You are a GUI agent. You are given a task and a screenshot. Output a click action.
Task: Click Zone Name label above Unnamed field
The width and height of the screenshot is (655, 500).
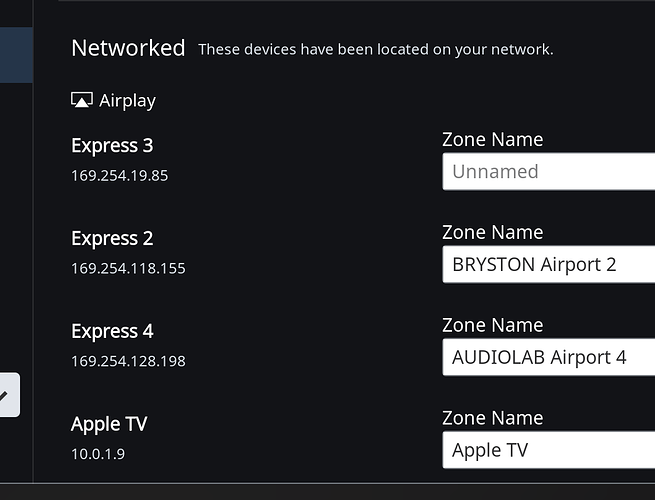[493, 140]
